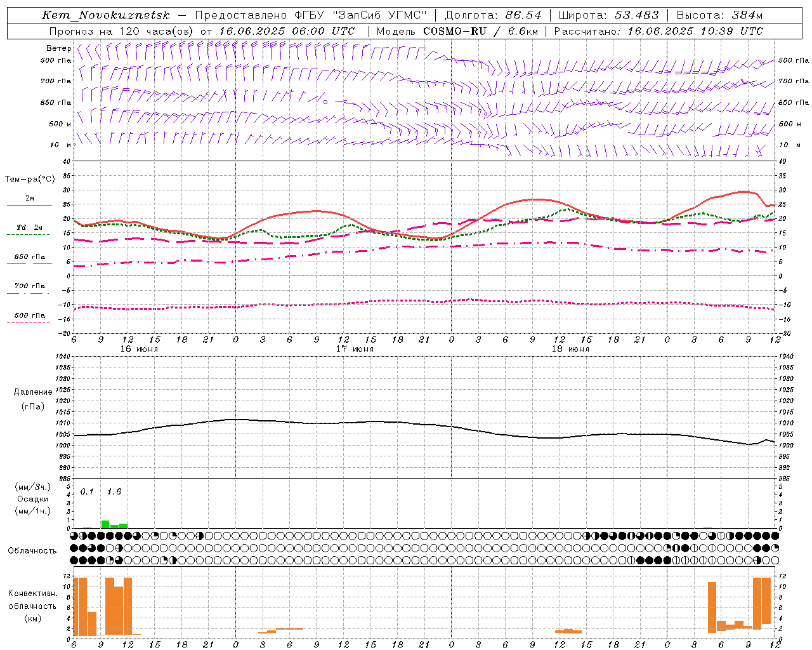Click the model name COSMO-RU
812x650 pixels.
pyautogui.click(x=455, y=31)
